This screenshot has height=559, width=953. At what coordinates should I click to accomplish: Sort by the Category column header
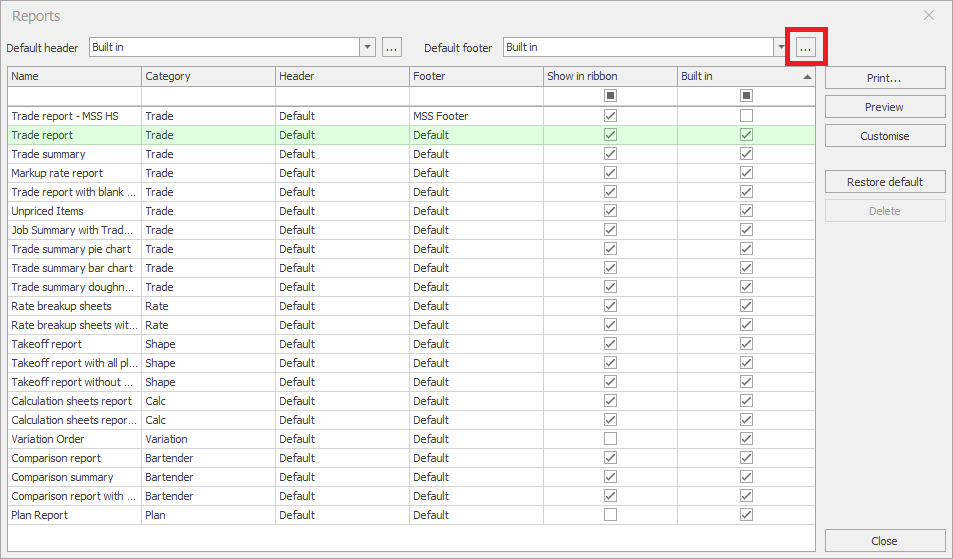208,76
